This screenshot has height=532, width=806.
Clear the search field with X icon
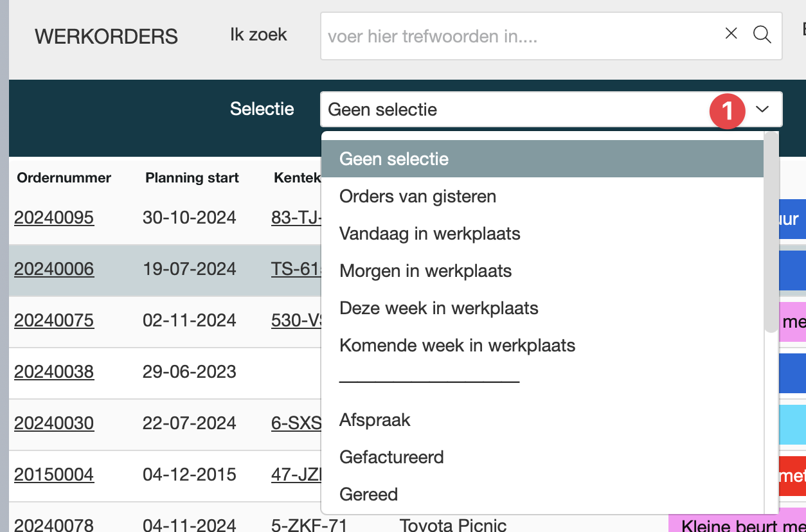click(x=731, y=34)
